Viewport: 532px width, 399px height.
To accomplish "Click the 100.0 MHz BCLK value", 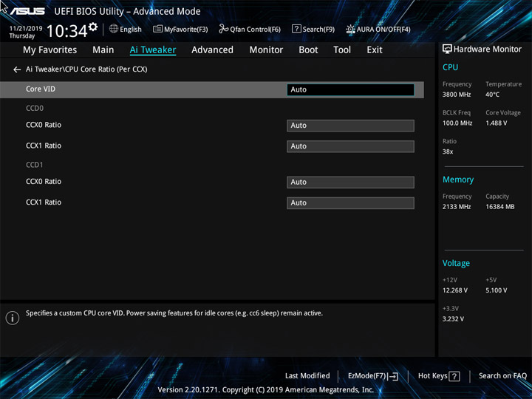I will pos(457,123).
